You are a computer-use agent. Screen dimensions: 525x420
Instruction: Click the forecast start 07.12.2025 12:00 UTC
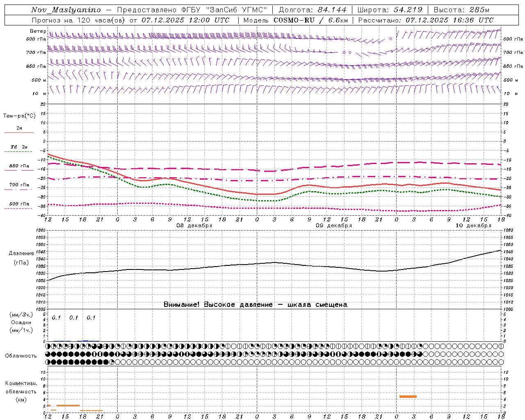pyautogui.click(x=185, y=20)
